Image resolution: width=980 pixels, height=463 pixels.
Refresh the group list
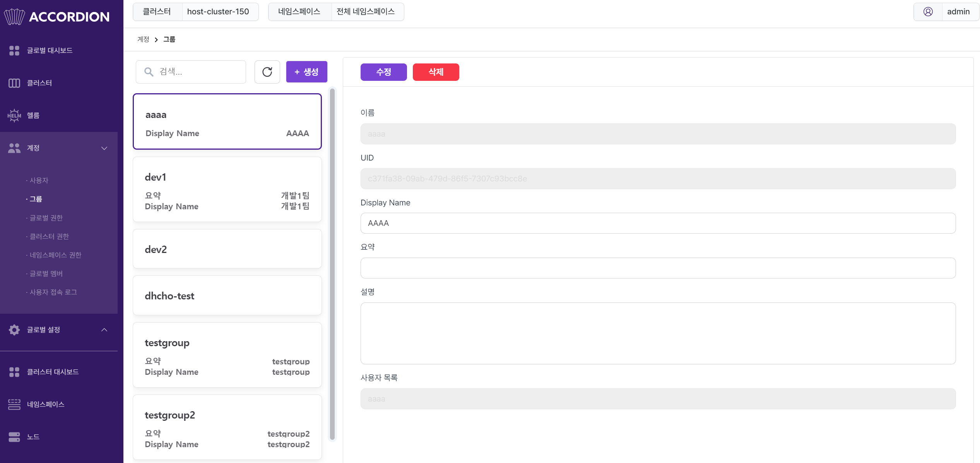pos(267,72)
